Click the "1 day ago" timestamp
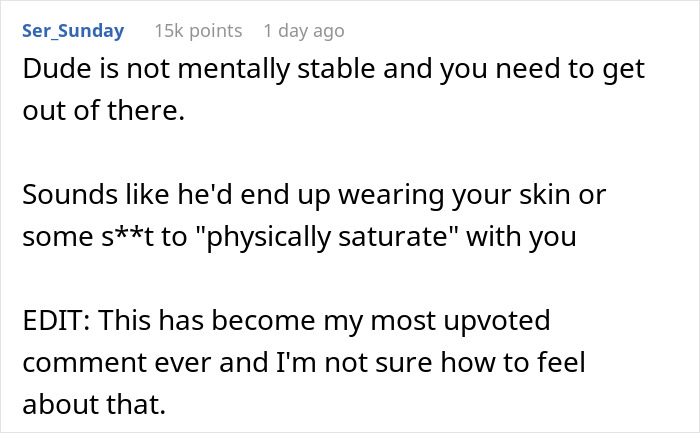 click(304, 31)
